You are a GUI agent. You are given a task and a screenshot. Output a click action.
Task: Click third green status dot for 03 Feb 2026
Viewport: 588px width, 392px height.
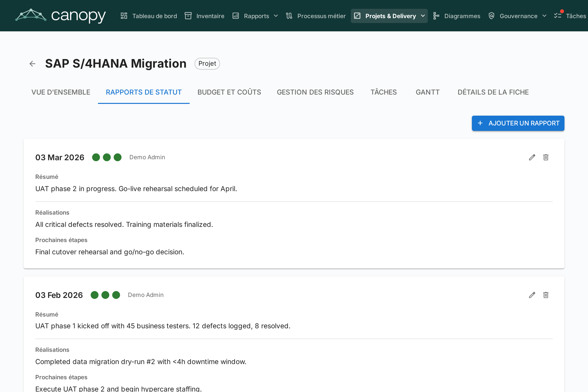[116, 295]
